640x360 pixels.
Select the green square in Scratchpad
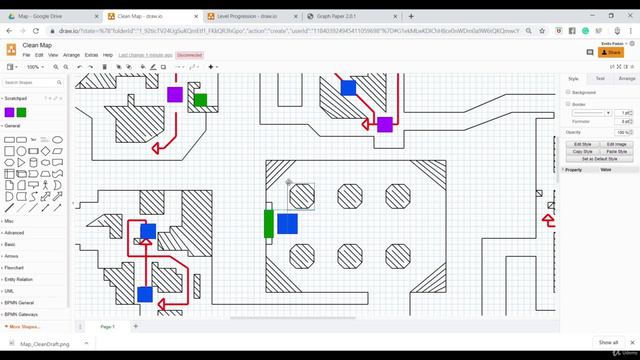point(21,112)
